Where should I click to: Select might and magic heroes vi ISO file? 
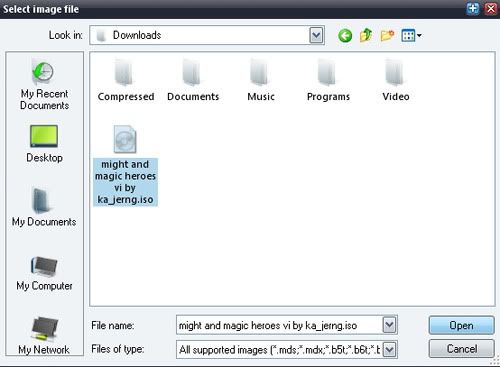(x=125, y=166)
